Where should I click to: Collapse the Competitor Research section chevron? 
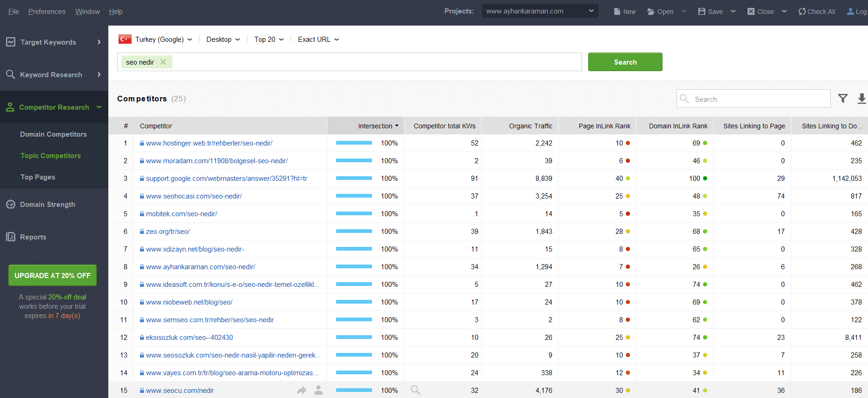[99, 107]
